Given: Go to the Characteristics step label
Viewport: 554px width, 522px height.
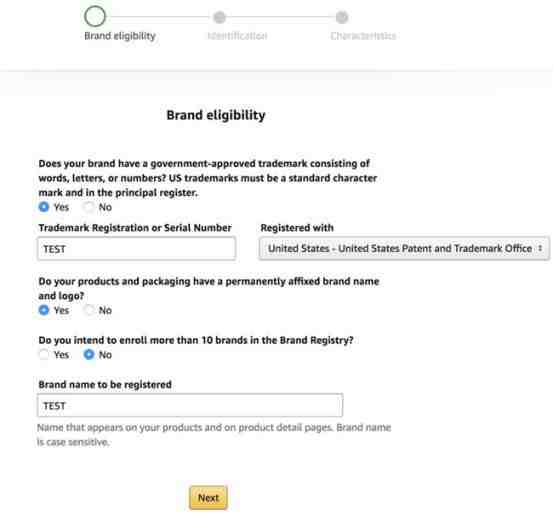Looking at the screenshot, I should (x=363, y=36).
